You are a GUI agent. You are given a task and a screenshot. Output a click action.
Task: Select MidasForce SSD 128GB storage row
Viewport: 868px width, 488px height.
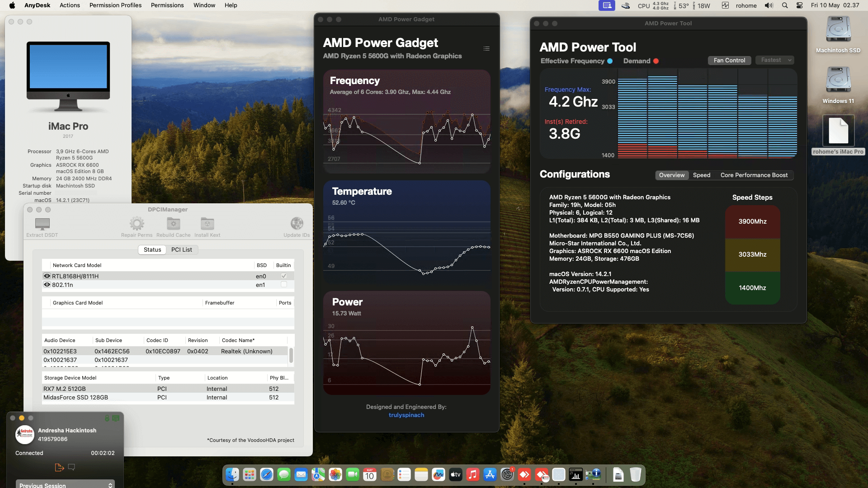pyautogui.click(x=168, y=397)
